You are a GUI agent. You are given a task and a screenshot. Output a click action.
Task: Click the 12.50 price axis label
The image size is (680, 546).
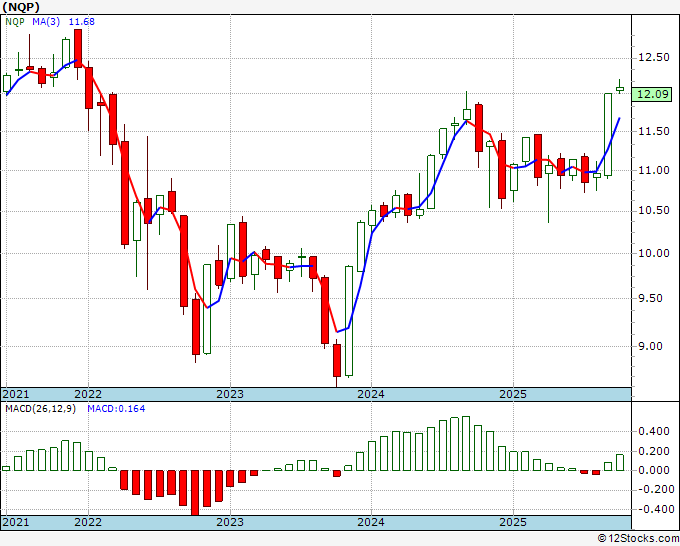654,57
